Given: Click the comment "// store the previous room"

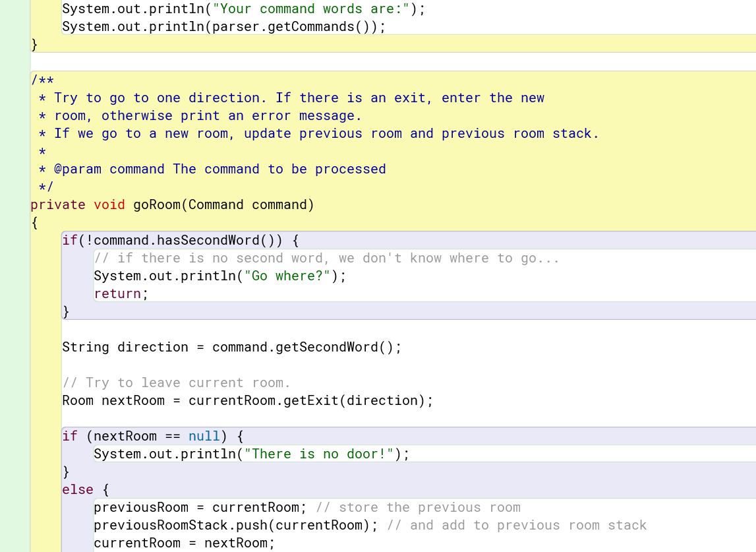Looking at the screenshot, I should (x=419, y=508).
